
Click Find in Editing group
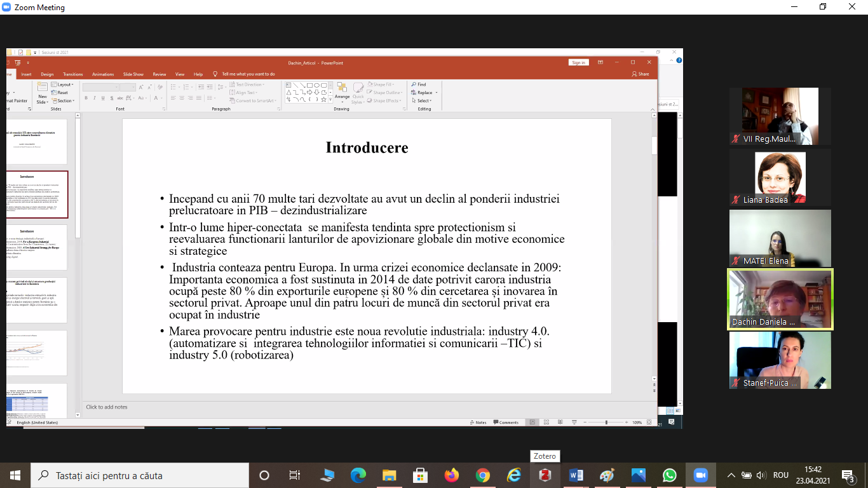[418, 85]
